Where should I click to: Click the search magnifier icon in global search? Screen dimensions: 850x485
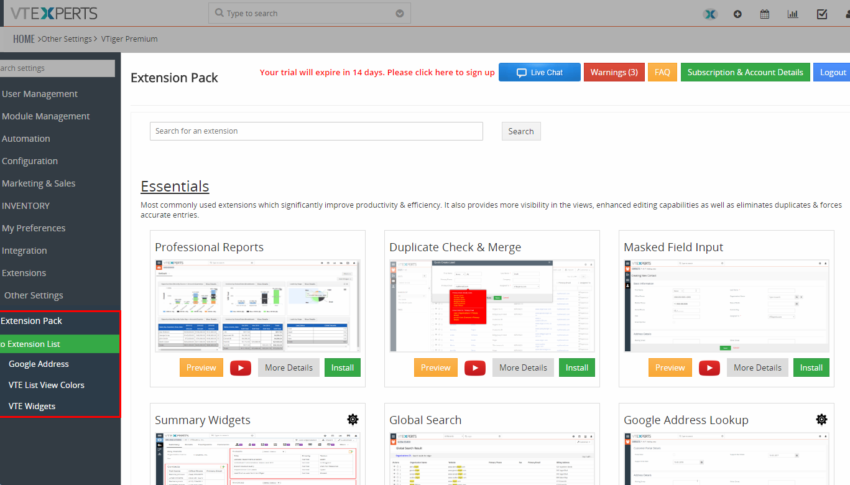219,12
